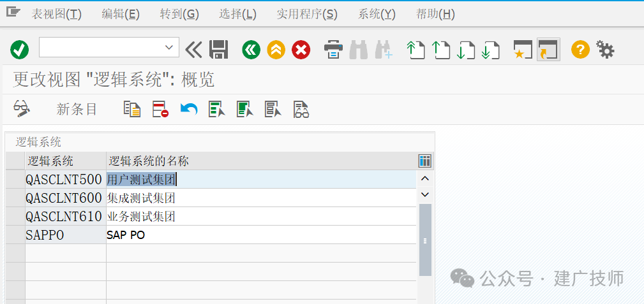Click the green Back button
This screenshot has height=304, width=644.
click(251, 50)
